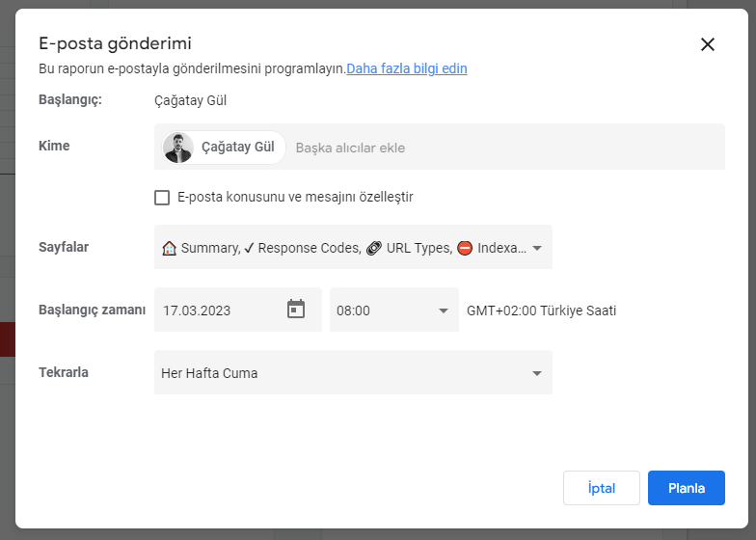Enable E-posta konusunu ve mesajını özelleştir checkbox
Image resolution: width=756 pixels, height=540 pixels.
pos(162,198)
